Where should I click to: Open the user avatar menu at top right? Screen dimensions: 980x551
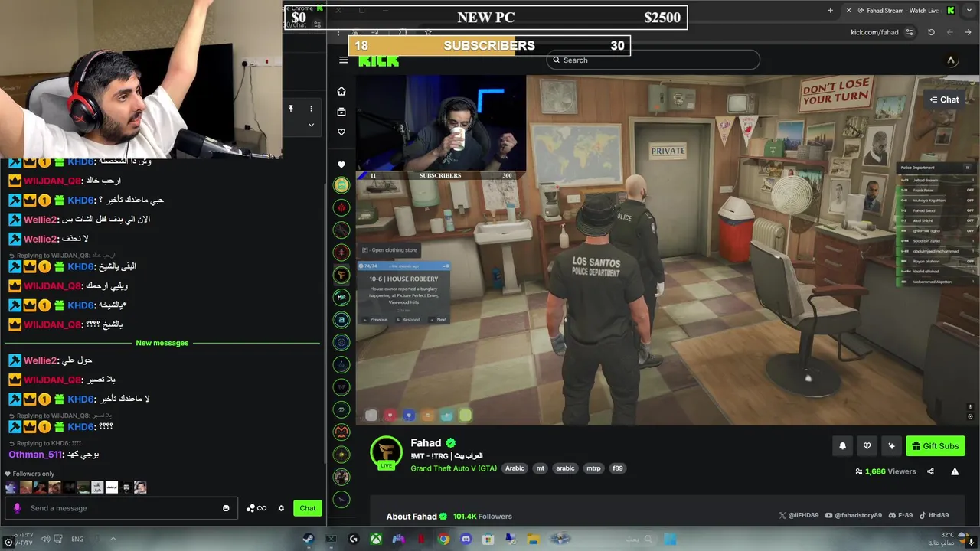951,60
